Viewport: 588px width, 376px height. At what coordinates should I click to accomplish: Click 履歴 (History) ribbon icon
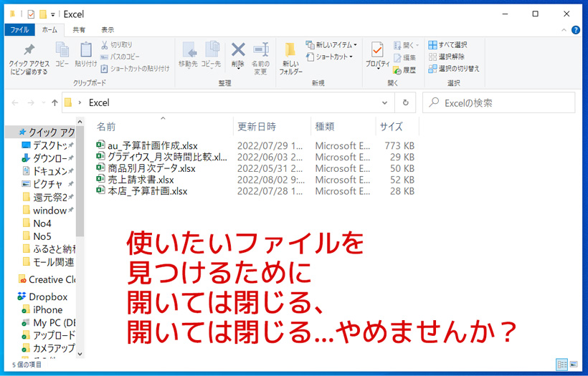(x=397, y=70)
